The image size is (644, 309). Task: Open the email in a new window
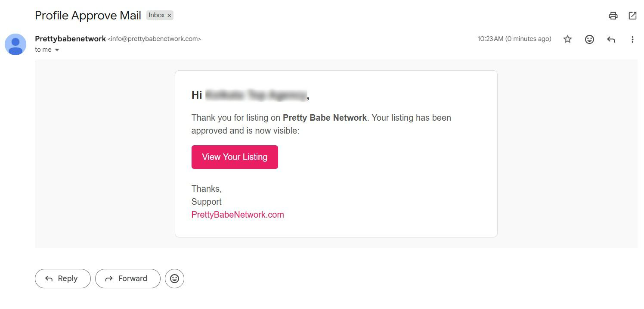632,16
